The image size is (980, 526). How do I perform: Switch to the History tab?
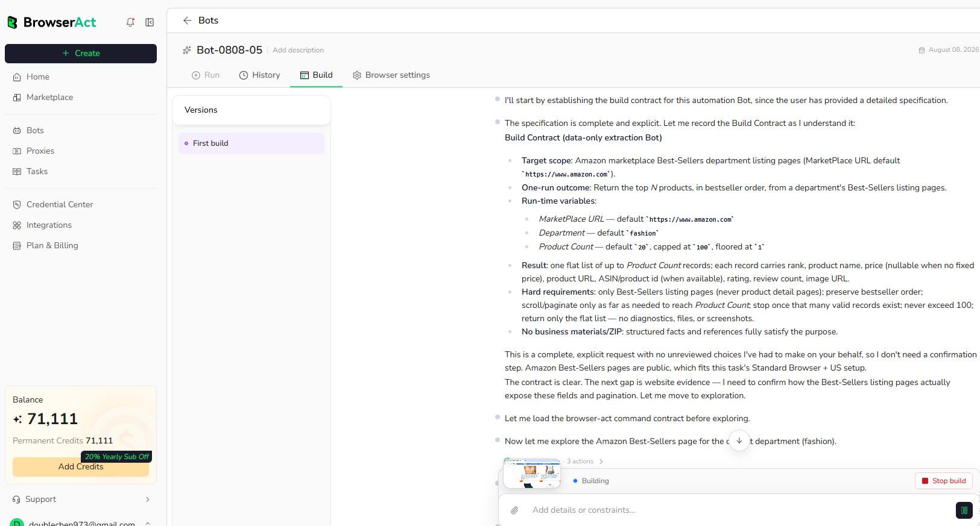point(260,75)
